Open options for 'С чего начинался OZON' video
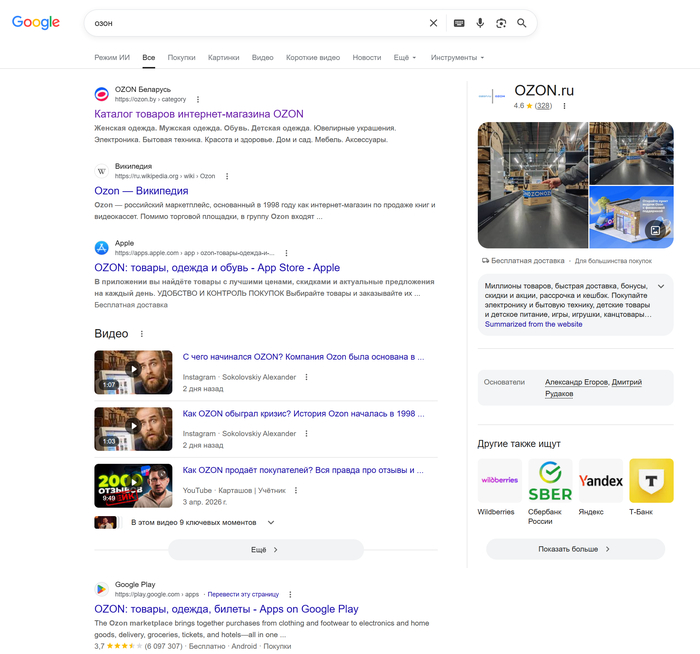 tap(306, 377)
